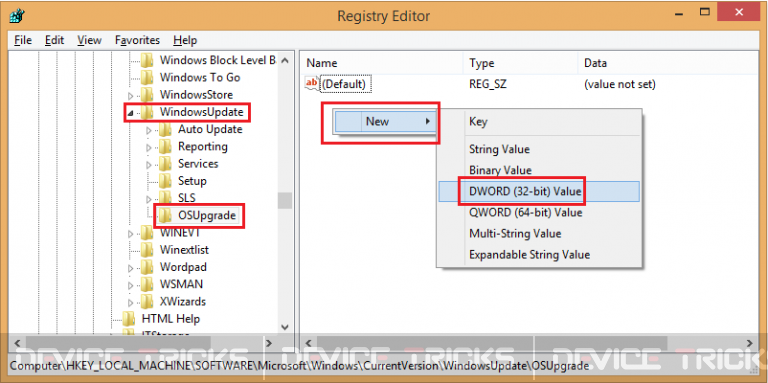Click the Wordpad folder icon
The image size is (768, 383).
click(x=147, y=267)
